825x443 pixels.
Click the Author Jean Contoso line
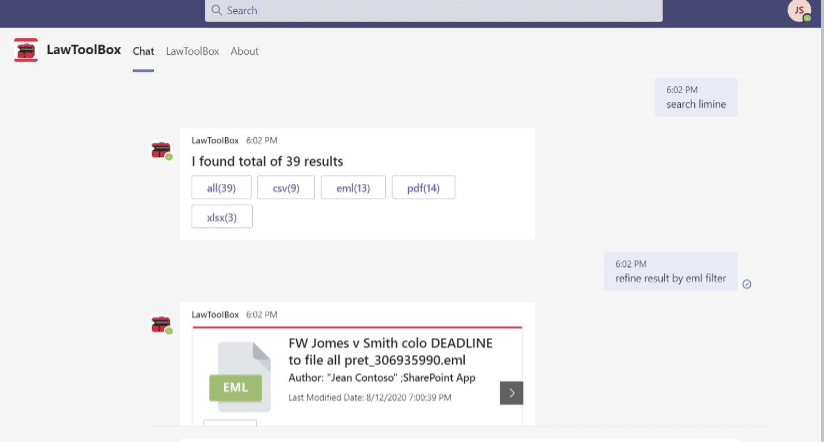point(381,378)
